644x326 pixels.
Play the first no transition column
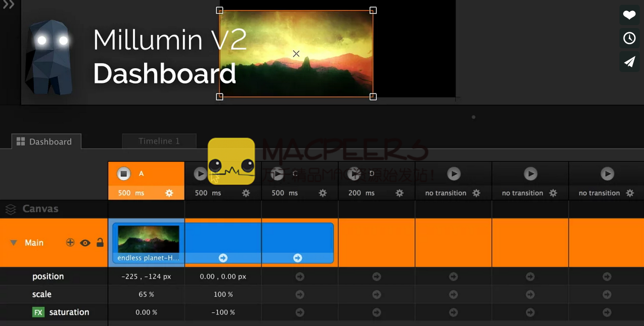click(x=454, y=174)
